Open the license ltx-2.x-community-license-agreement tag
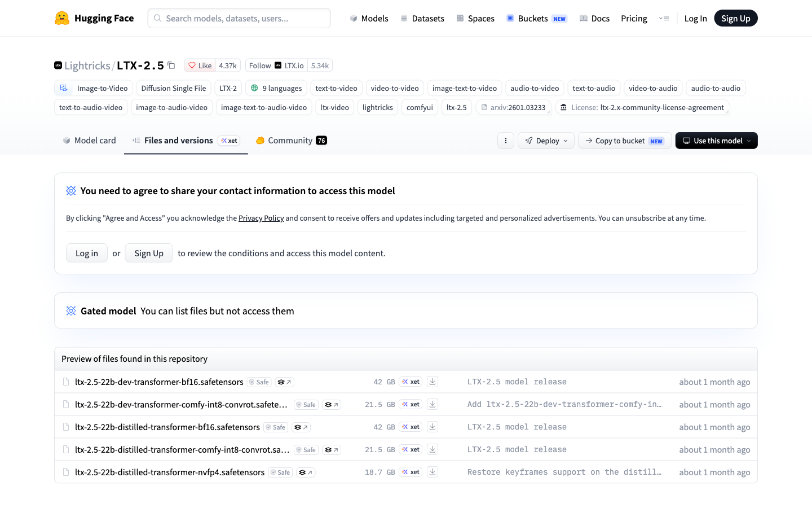The width and height of the screenshot is (812, 508). point(643,107)
